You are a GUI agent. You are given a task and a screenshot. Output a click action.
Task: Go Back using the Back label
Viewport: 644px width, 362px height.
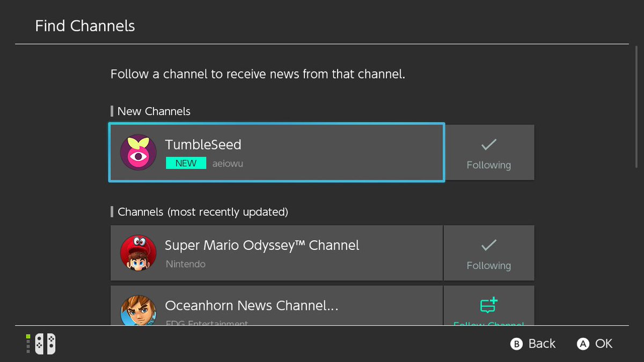[542, 344]
